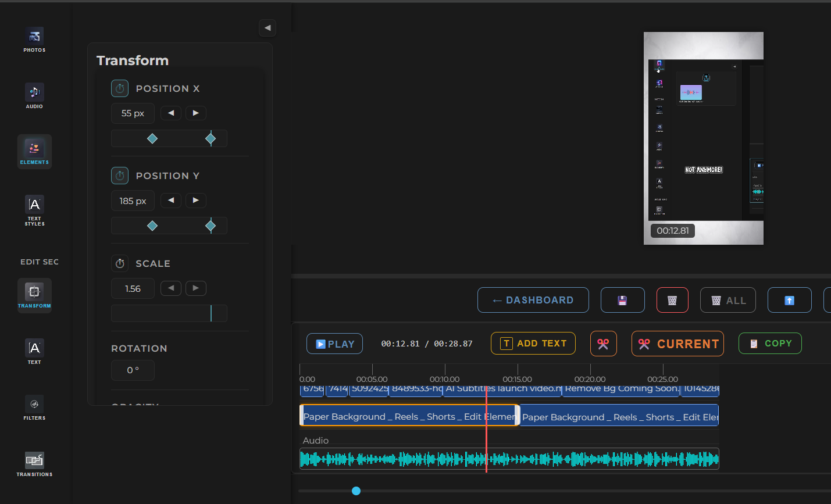Jump to 00:20.00 on timeline ruler
Screen dimensions: 831x504
pyautogui.click(x=590, y=380)
